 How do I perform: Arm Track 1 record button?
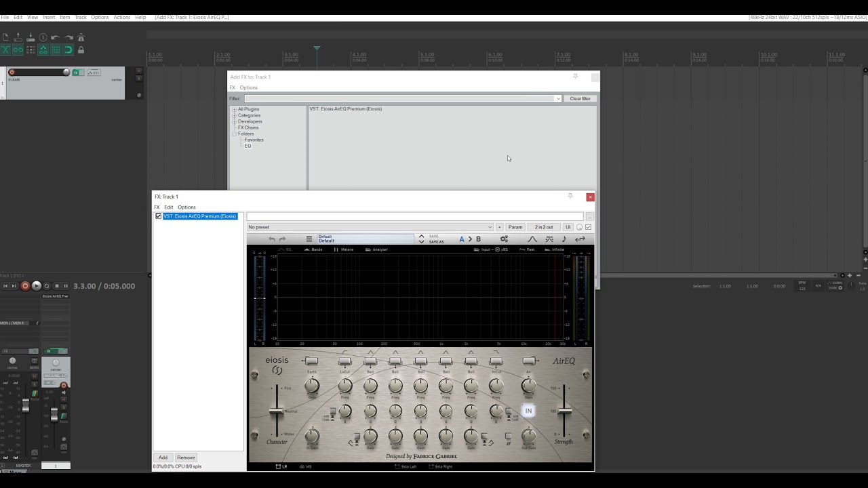(12, 73)
